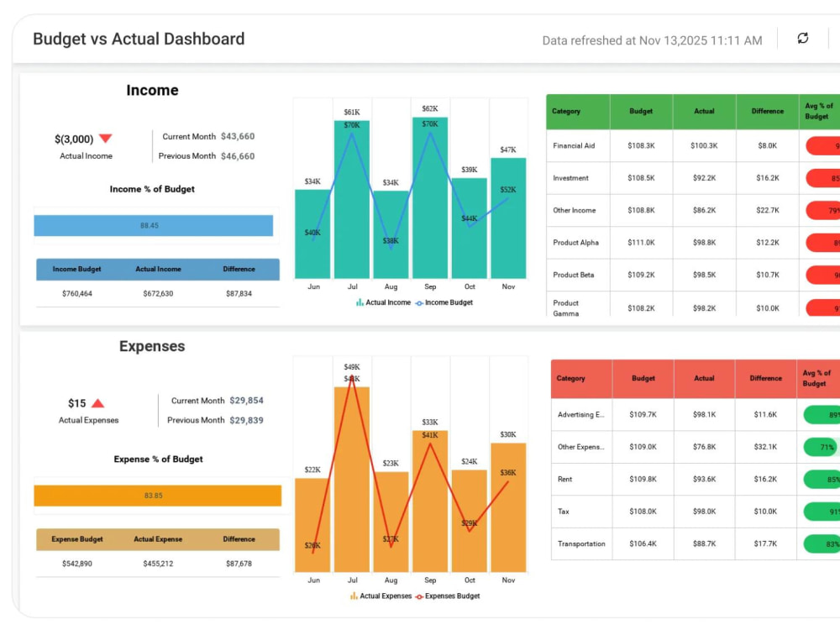Select the Jul bar in income chart
840x630 pixels.
pos(352,199)
